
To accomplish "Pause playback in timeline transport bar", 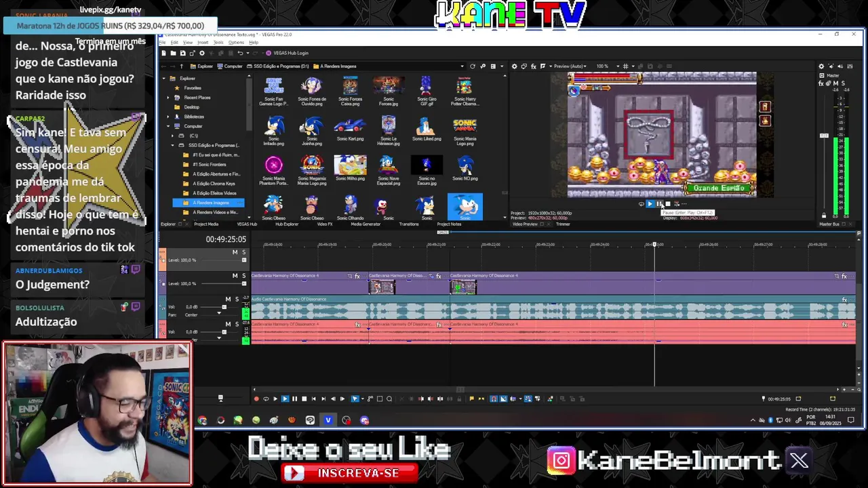I will tap(294, 399).
